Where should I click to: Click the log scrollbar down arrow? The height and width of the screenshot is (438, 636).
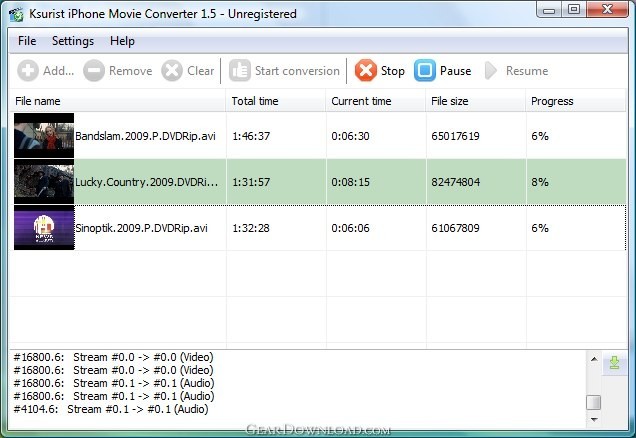[x=594, y=419]
